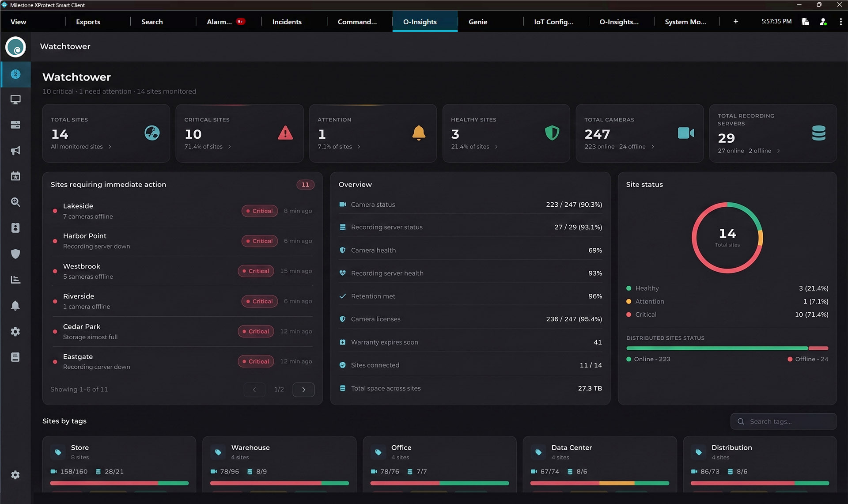Image resolution: width=848 pixels, height=504 pixels.
Task: Click the Data Center card status bar
Action: point(599,483)
